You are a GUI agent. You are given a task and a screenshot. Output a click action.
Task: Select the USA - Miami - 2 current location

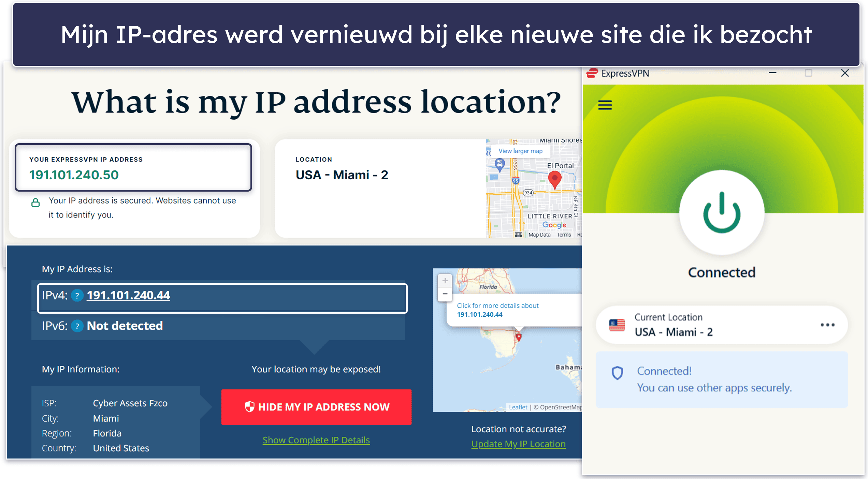(722, 325)
